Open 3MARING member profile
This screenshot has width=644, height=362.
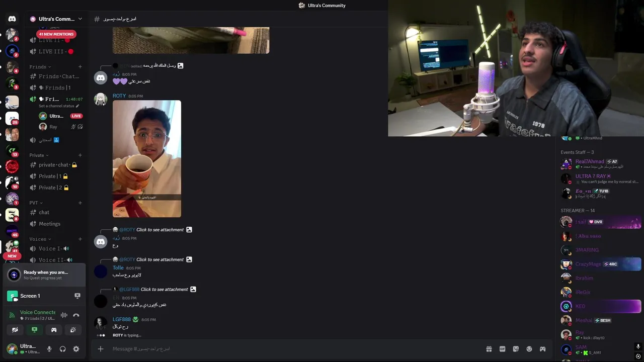point(600,250)
